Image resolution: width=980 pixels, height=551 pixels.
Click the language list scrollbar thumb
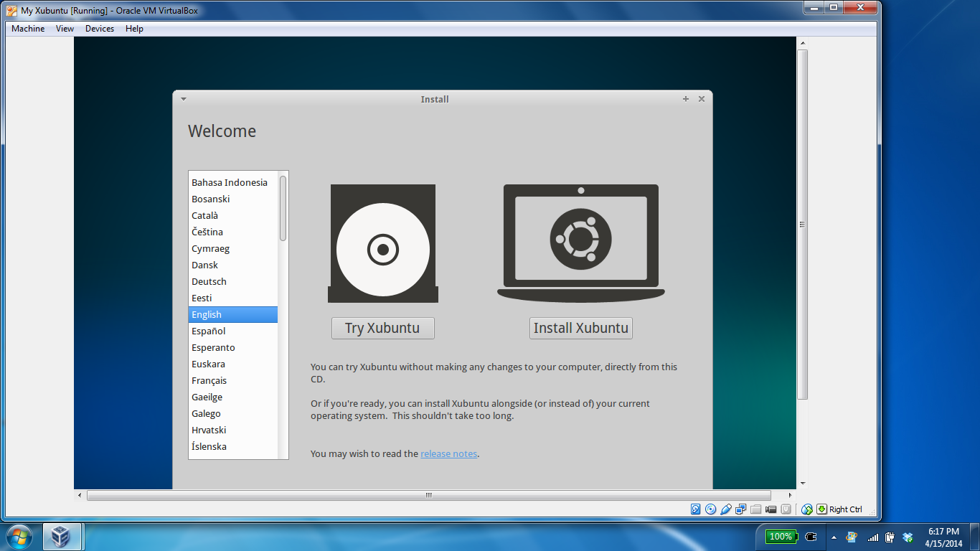[x=283, y=208]
